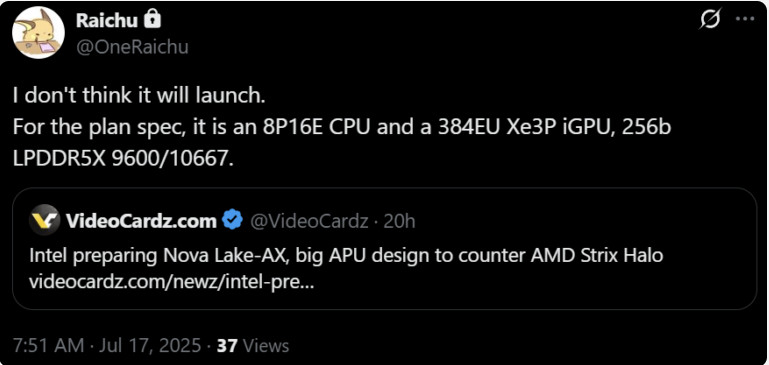Screen dimensions: 769x365
Task: Open VideoCardz.com account name
Action: coord(141,221)
